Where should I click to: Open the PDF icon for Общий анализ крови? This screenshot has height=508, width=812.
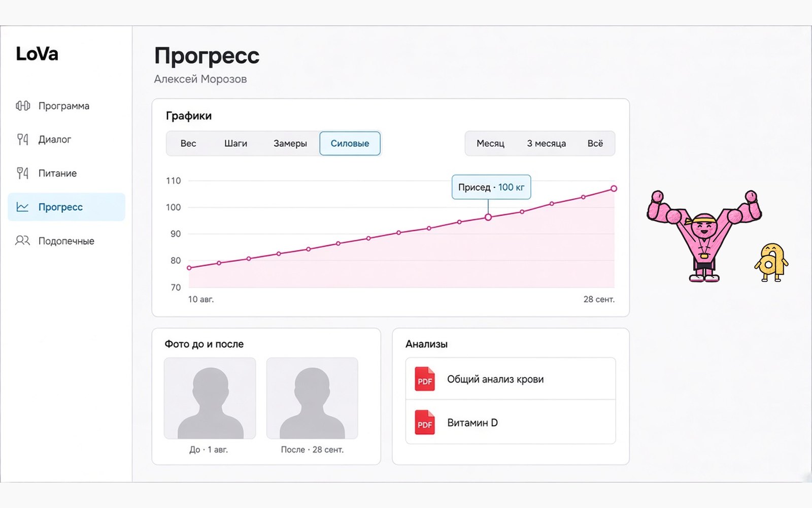point(425,379)
